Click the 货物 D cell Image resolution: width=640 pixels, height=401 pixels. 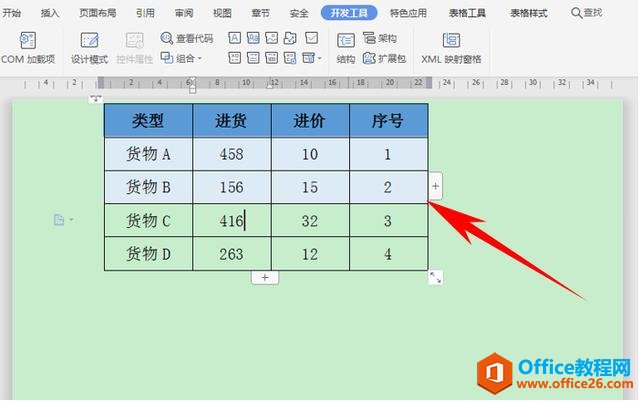[x=148, y=254]
